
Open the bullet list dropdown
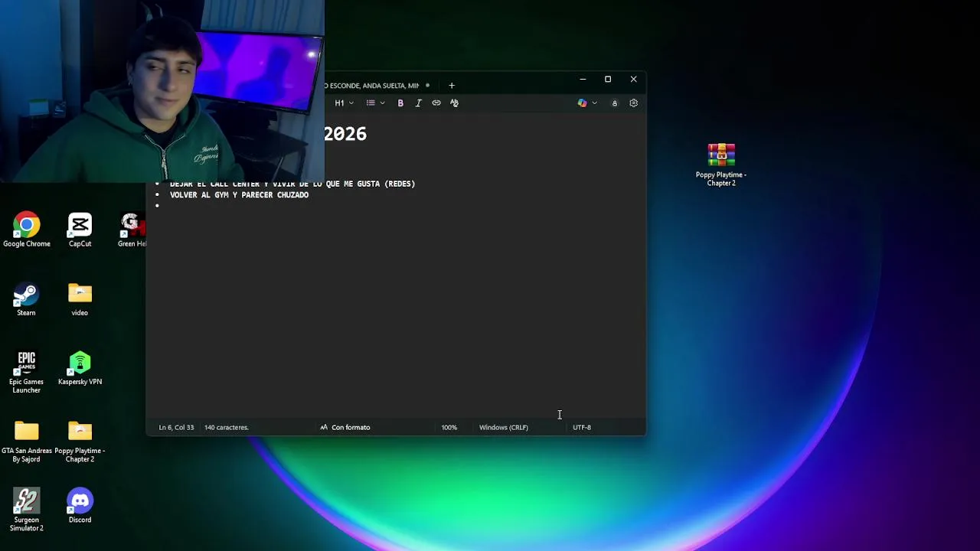pyautogui.click(x=375, y=103)
